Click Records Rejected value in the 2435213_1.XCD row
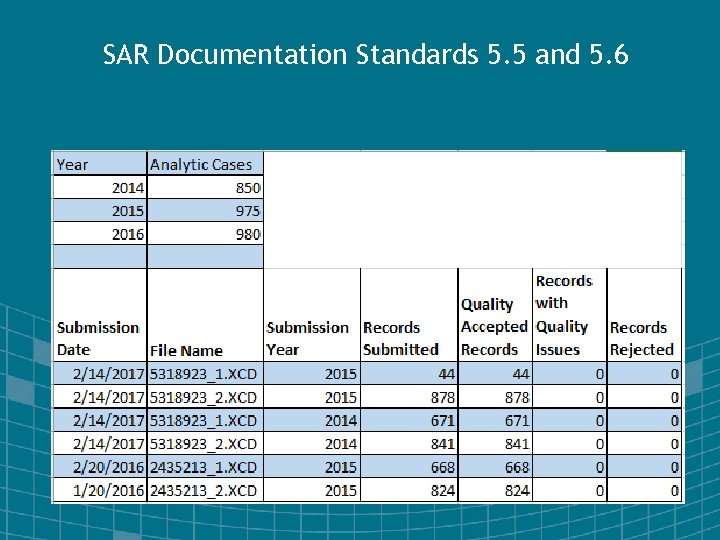Screen dimensions: 720x540 tap(644, 467)
